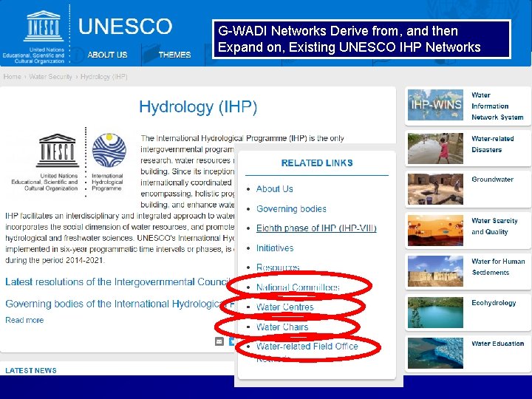Click Hydrology (IHP) breadcrumb
The image size is (532, 399).
coord(104,77)
